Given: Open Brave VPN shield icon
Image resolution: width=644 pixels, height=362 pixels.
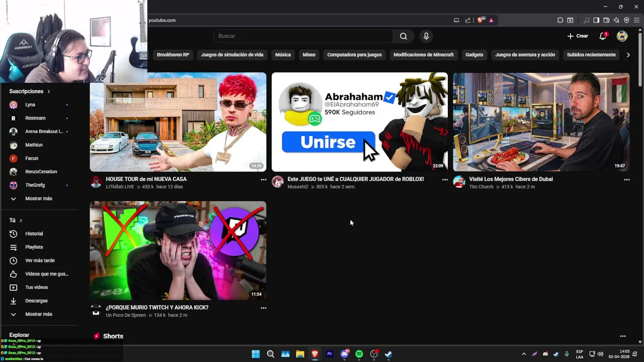Looking at the screenshot, I should 626,20.
